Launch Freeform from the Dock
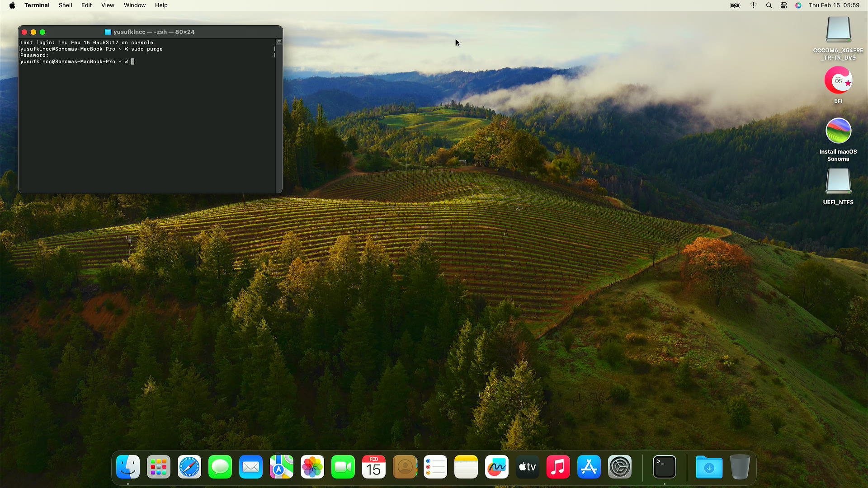Image resolution: width=868 pixels, height=488 pixels. pyautogui.click(x=496, y=467)
